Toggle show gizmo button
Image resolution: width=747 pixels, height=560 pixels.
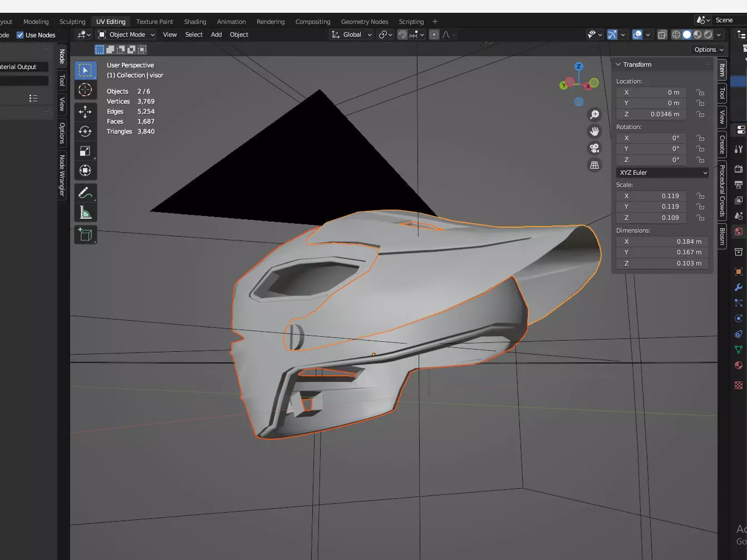612,35
